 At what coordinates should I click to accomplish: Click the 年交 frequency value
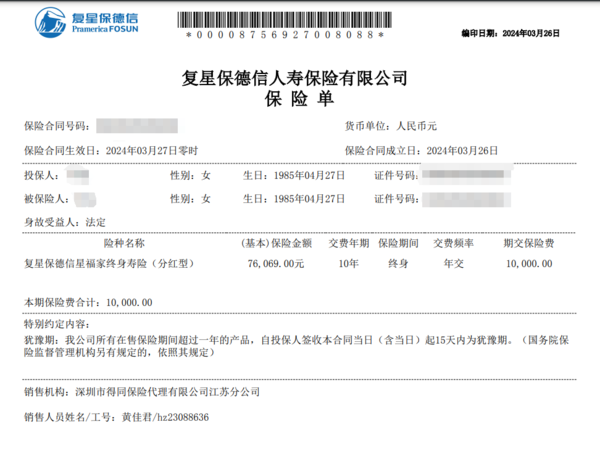(x=453, y=264)
